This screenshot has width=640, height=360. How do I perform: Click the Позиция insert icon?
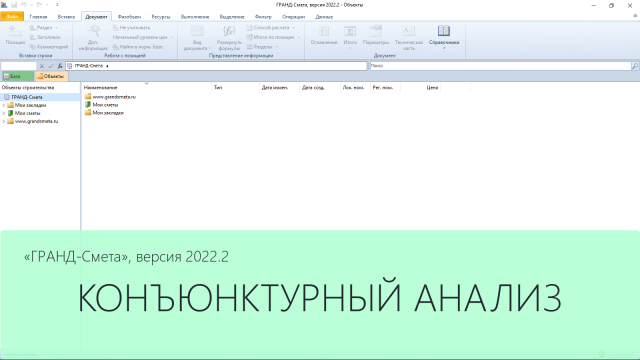(x=15, y=31)
